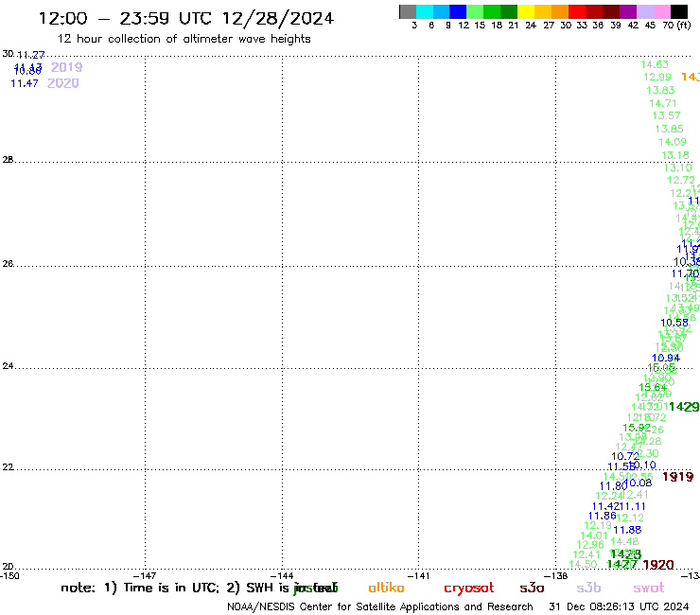
Task: Click the green wave height "14.01"
Action: (594, 536)
